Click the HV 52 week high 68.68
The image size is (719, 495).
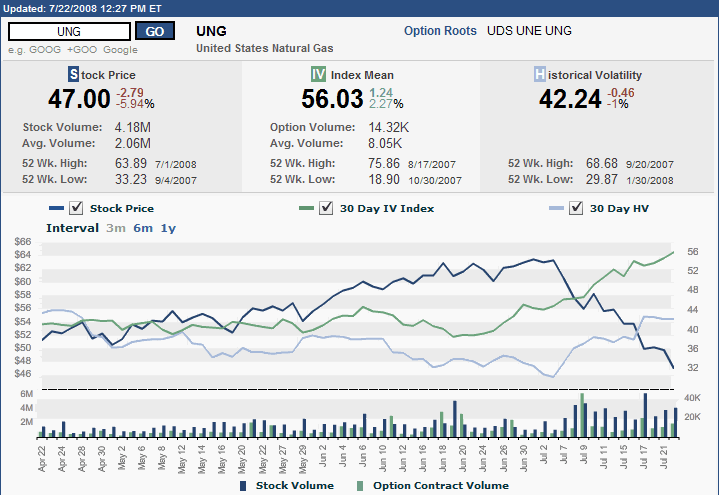point(602,163)
